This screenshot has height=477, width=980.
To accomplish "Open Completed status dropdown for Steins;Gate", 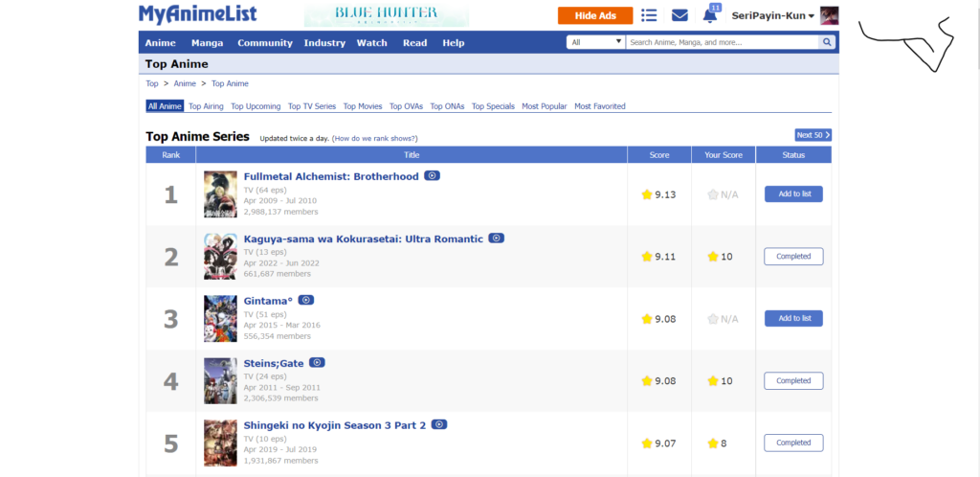I will 793,381.
